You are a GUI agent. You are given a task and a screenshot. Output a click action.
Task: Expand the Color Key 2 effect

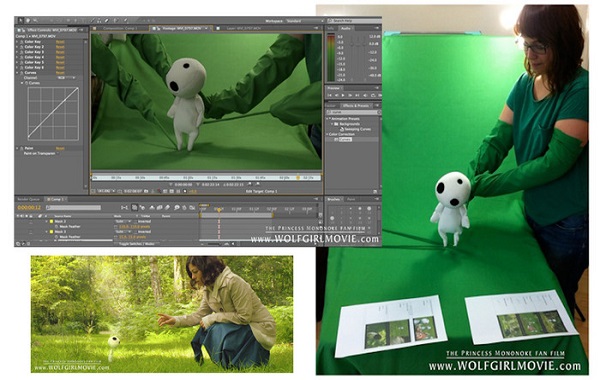pyautogui.click(x=17, y=47)
